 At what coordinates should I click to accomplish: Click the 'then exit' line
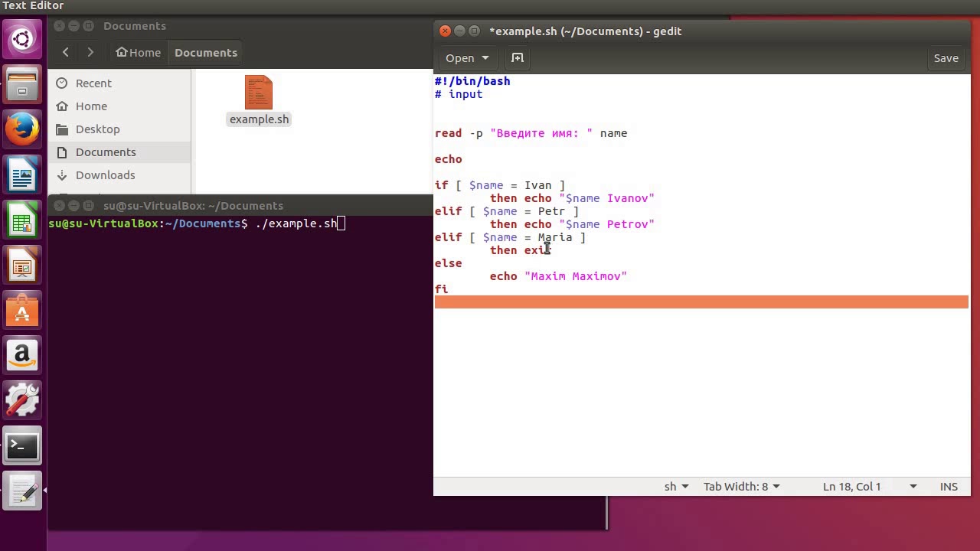tap(521, 250)
